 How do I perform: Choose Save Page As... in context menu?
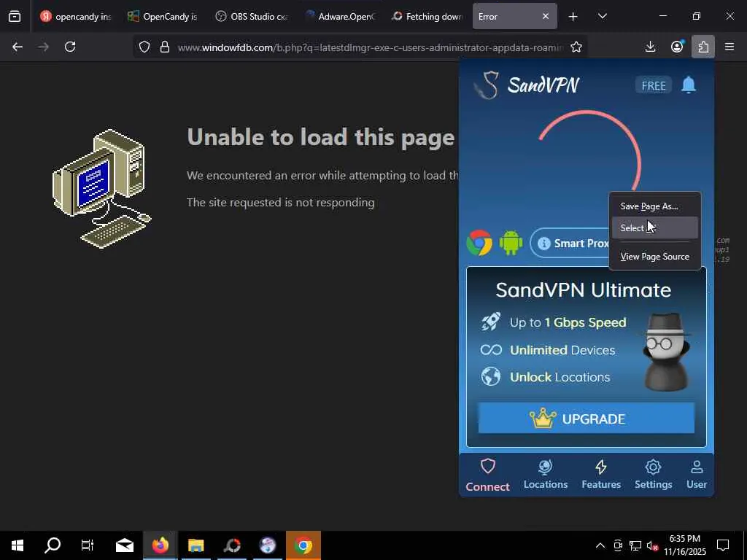[655, 206]
